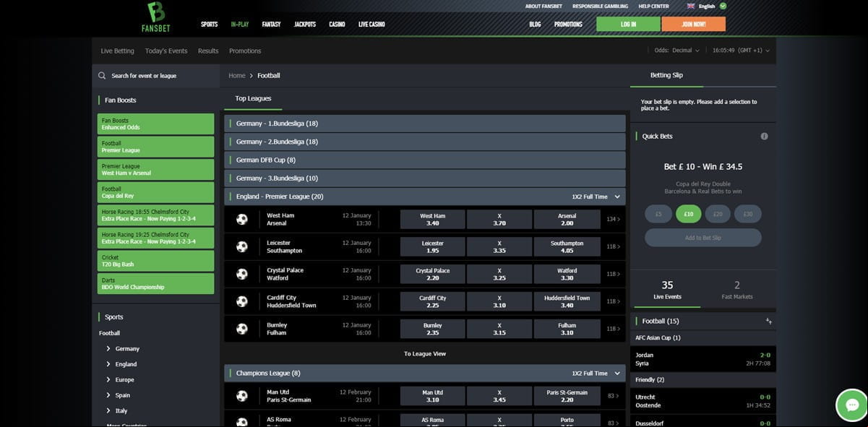The width and height of the screenshot is (868, 427).
Task: Click the search for event field
Action: pos(155,75)
